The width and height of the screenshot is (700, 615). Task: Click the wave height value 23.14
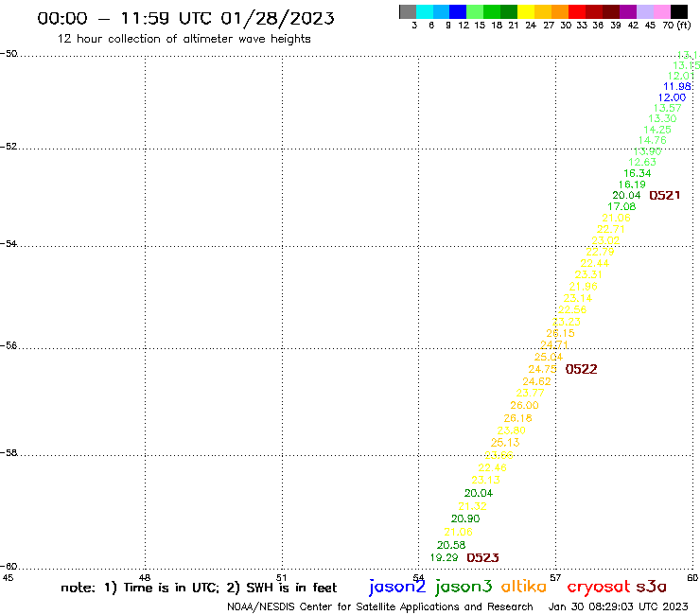(578, 298)
